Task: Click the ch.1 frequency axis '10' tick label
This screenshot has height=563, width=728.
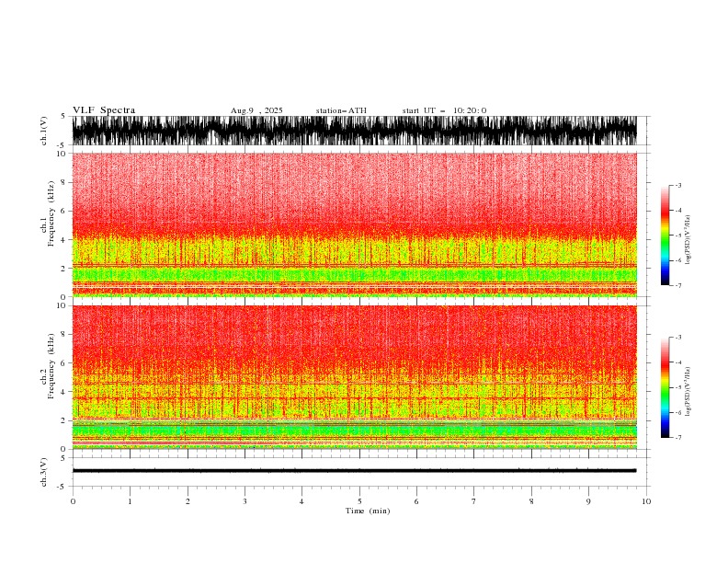Action: pos(61,154)
